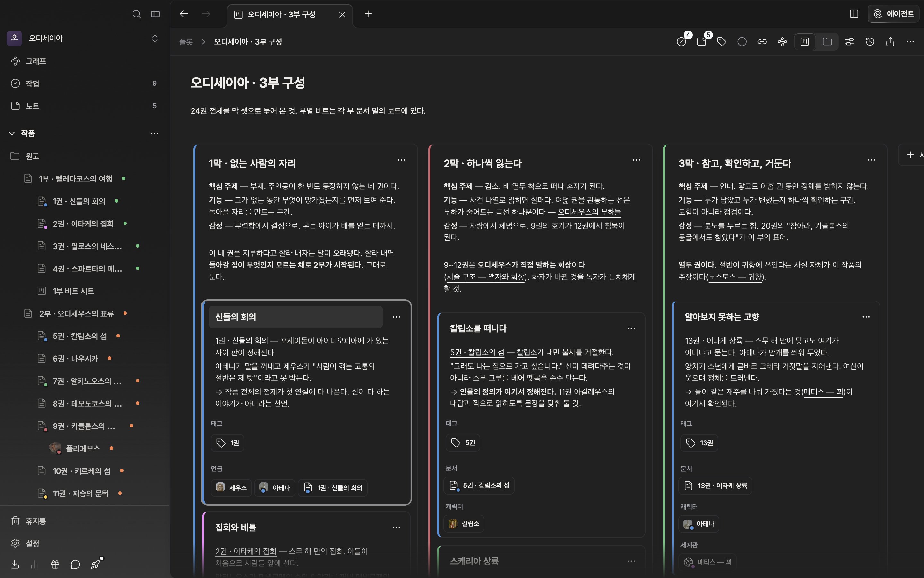Open properties sliders icon in toolbar

(850, 42)
